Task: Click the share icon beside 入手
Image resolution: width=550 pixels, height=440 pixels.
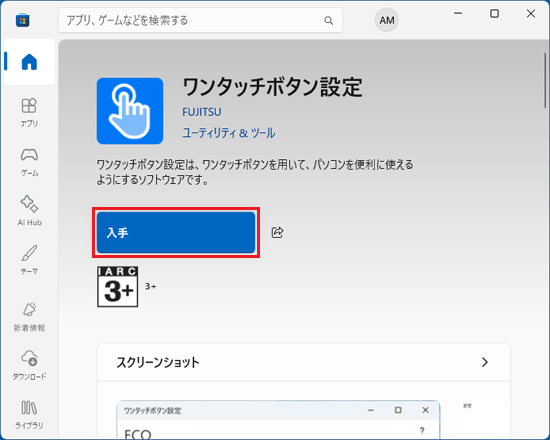Action: pyautogui.click(x=277, y=232)
